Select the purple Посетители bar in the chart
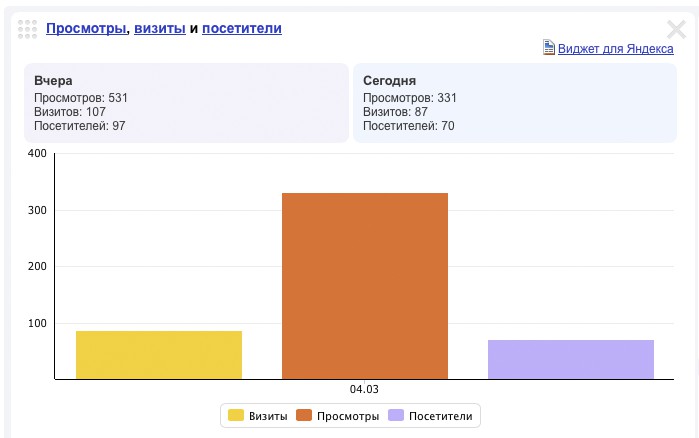Image resolution: width=699 pixels, height=438 pixels. point(571,360)
